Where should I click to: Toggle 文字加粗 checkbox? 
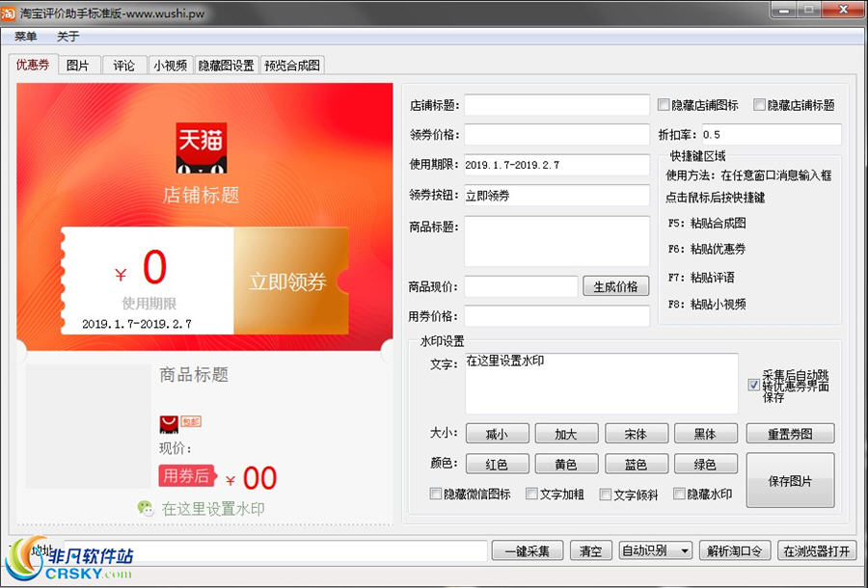click(531, 494)
